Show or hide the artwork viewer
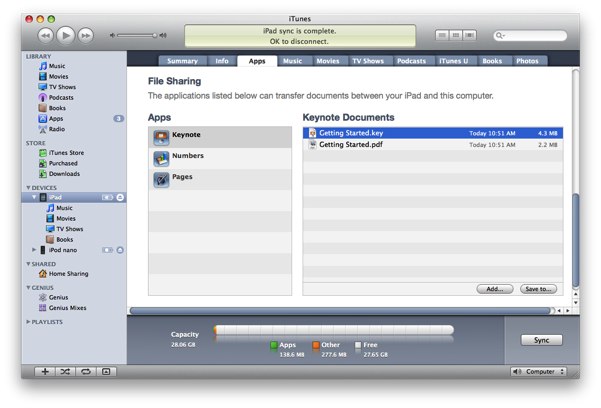Screen dimensions: 601x408 tap(106, 372)
